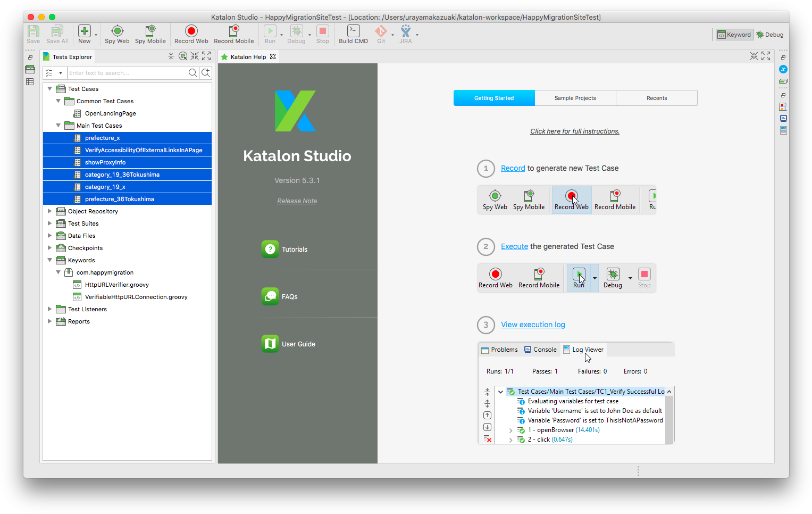The width and height of the screenshot is (812, 514).
Task: Expand the Test Listeners node
Action: 50,309
